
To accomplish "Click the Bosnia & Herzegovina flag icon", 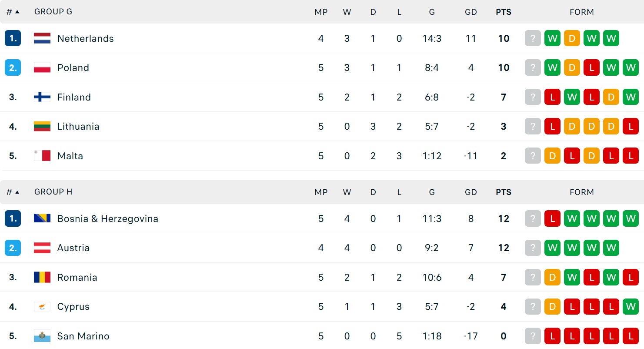I will coord(42,218).
